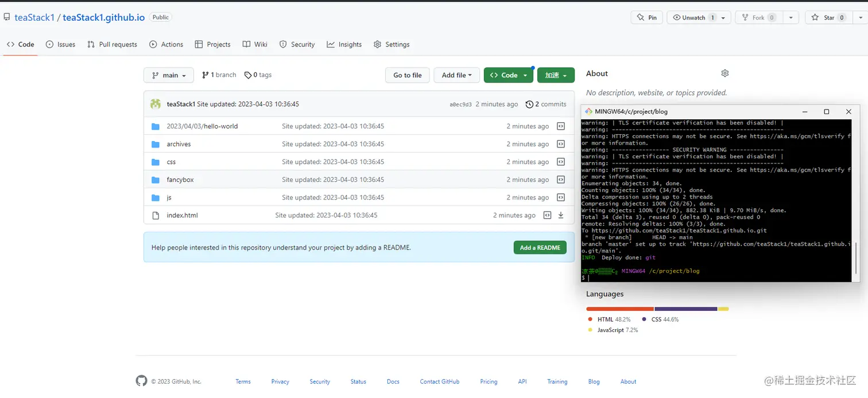This screenshot has width=868, height=398.
Task: Open the main branch selector
Action: click(169, 75)
